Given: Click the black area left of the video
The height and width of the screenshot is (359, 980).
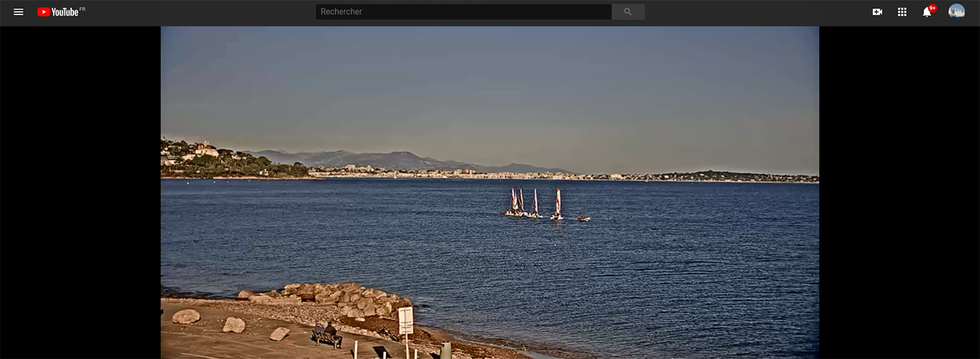Looking at the screenshot, I should coord(80,194).
